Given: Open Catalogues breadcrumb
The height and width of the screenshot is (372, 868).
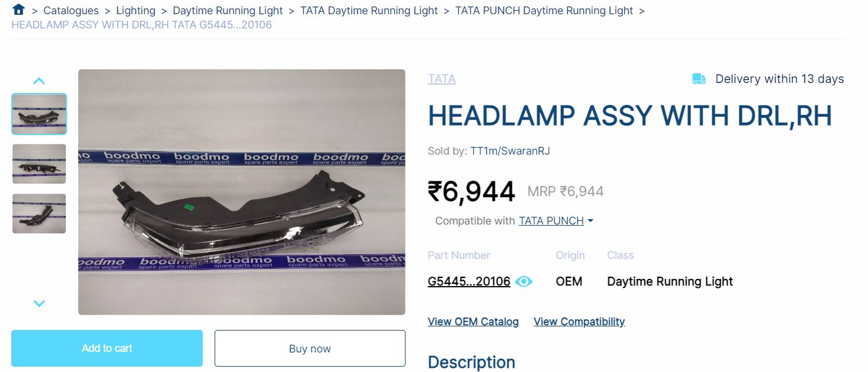Looking at the screenshot, I should 71,11.
